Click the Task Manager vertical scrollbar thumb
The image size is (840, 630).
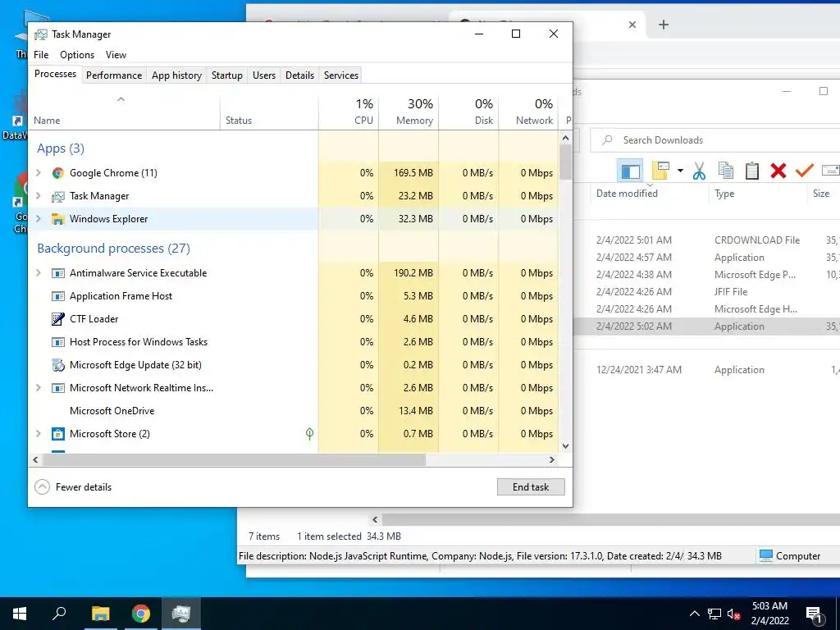click(x=565, y=162)
